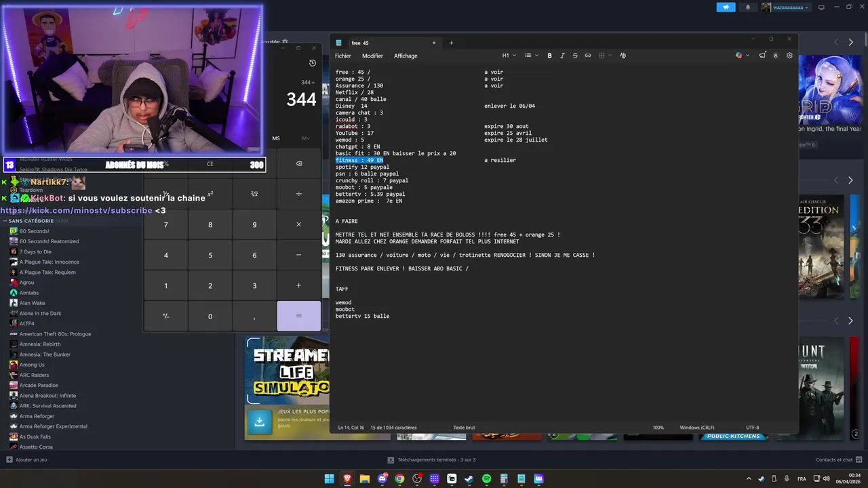Open list style dropdown in Notepad

coord(532,56)
